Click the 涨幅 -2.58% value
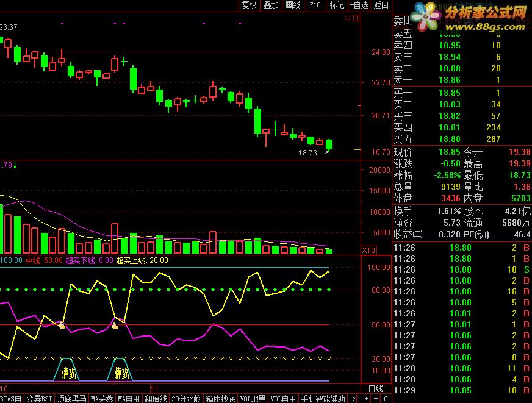Image resolution: width=532 pixels, height=403 pixels. (447, 175)
